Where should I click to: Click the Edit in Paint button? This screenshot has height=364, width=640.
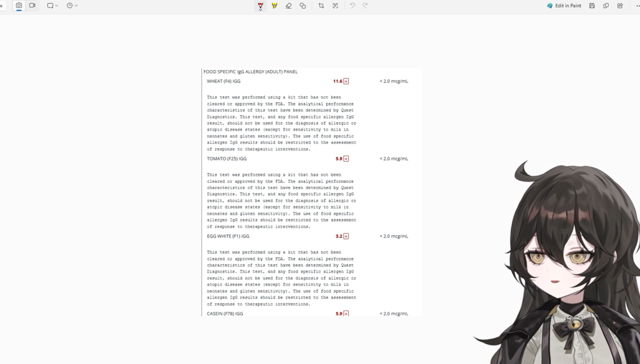pyautogui.click(x=564, y=6)
